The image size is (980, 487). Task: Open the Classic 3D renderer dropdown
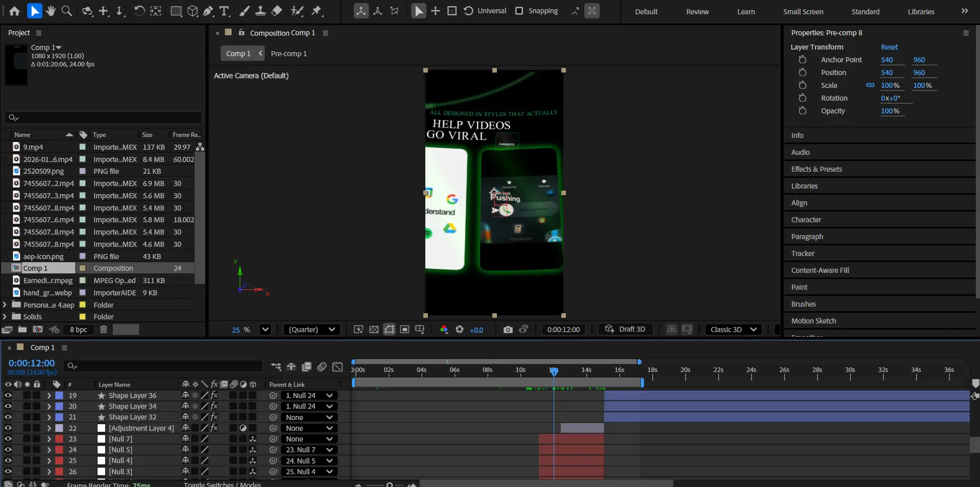tap(733, 330)
